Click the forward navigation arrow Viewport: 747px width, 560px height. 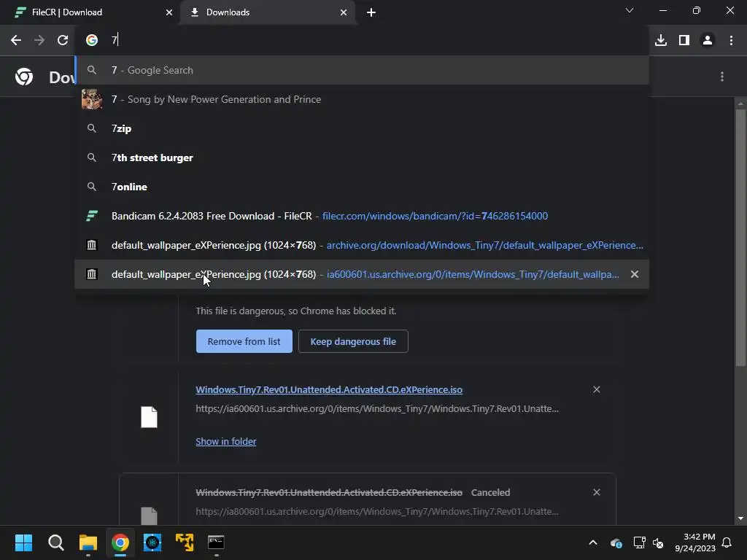pyautogui.click(x=39, y=40)
